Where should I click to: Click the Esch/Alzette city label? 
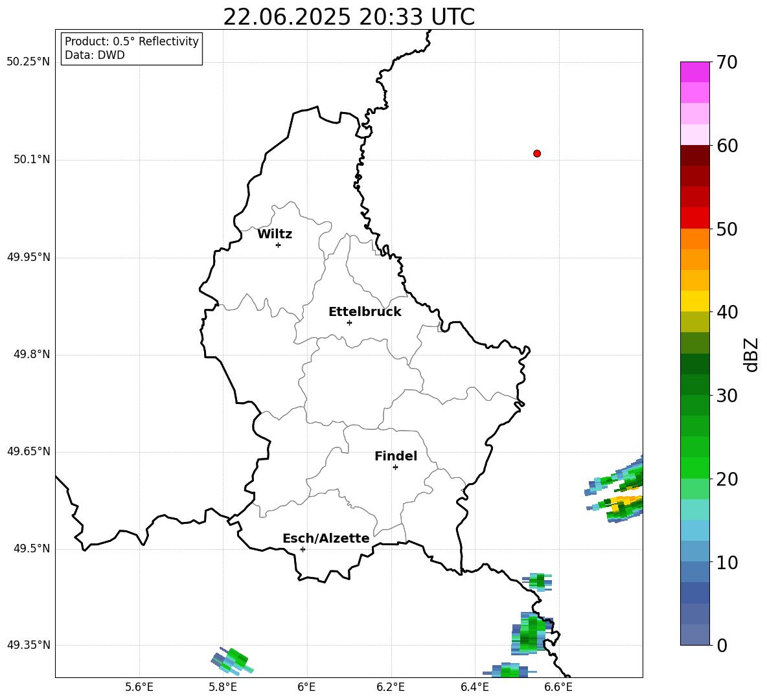(326, 538)
